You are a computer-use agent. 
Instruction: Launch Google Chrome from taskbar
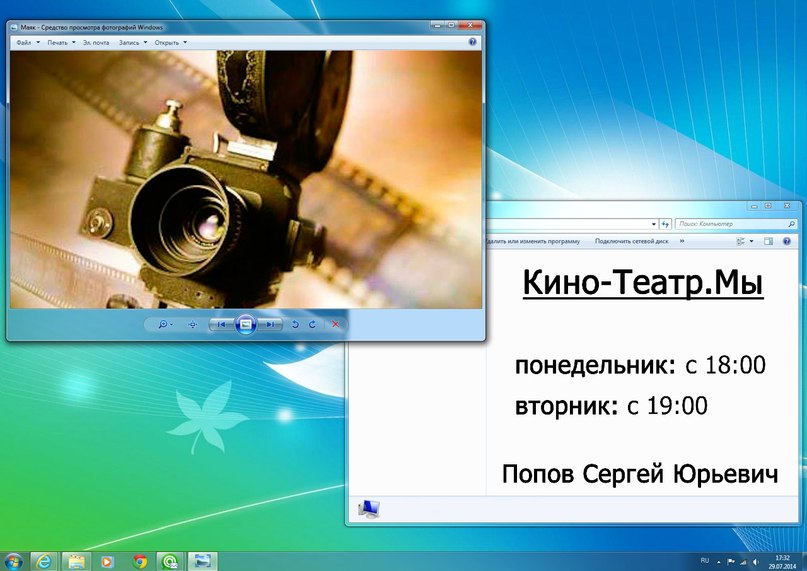tap(139, 561)
